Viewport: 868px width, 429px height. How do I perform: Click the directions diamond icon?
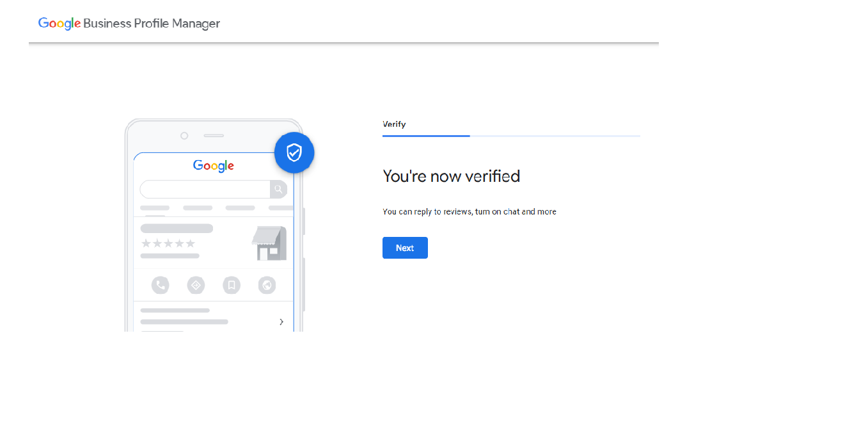tap(196, 285)
